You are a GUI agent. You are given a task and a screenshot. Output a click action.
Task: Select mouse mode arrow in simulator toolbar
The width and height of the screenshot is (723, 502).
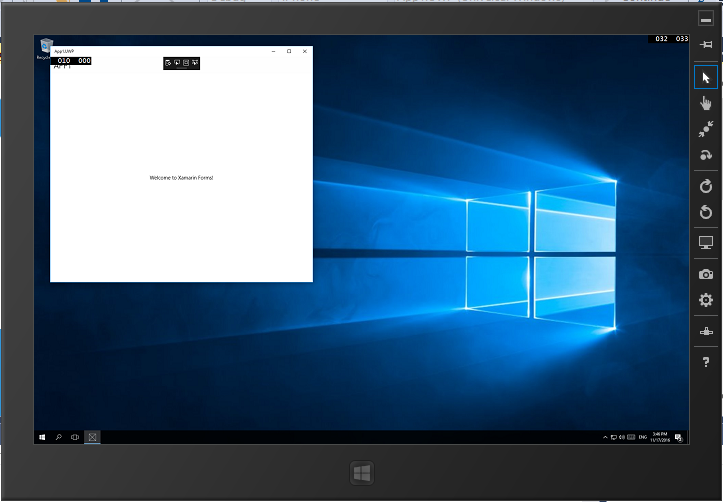[705, 77]
